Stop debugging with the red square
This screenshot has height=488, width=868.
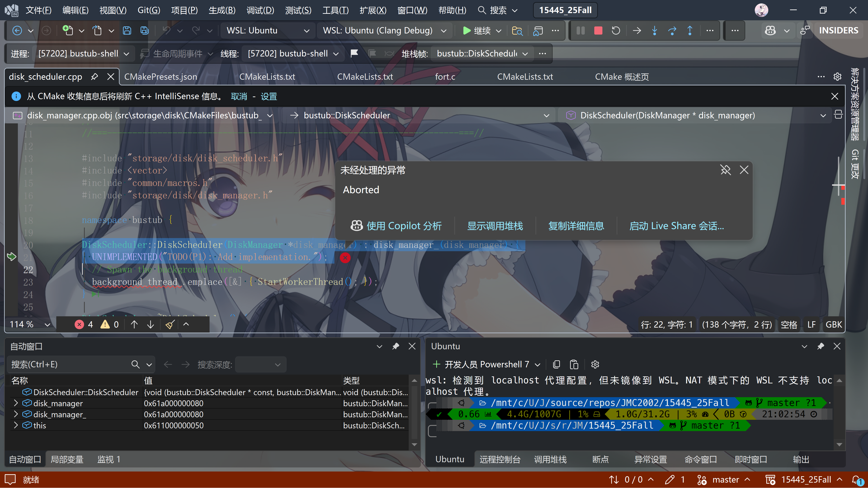pyautogui.click(x=598, y=31)
